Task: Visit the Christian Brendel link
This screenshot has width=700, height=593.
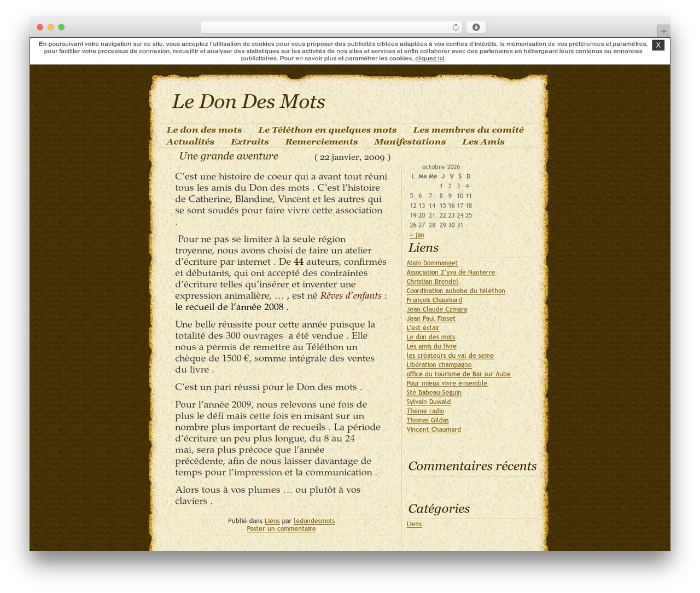Action: click(x=432, y=282)
